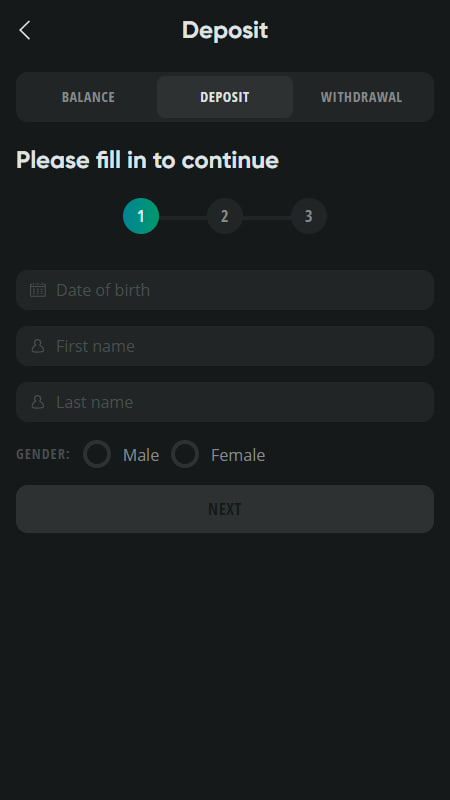The width and height of the screenshot is (450, 800).
Task: Click the Deposit page title
Action: pyautogui.click(x=225, y=31)
